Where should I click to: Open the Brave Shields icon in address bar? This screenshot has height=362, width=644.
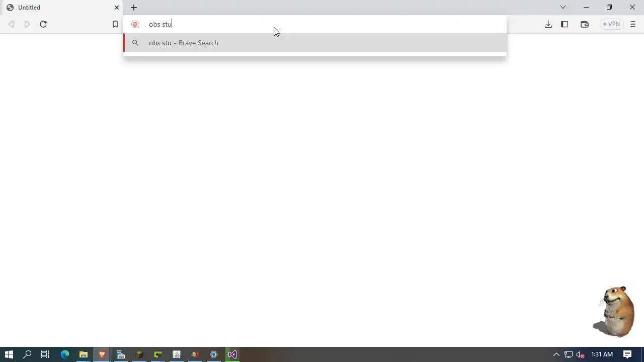135,24
